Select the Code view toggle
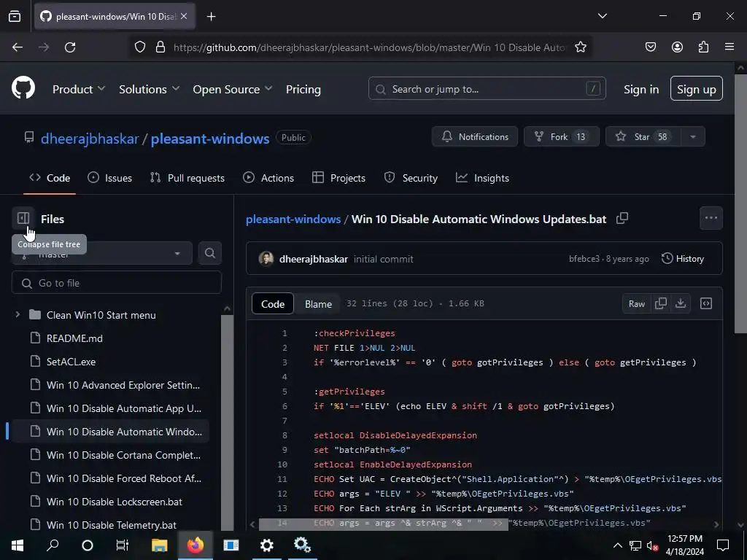The image size is (747, 560). point(273,304)
